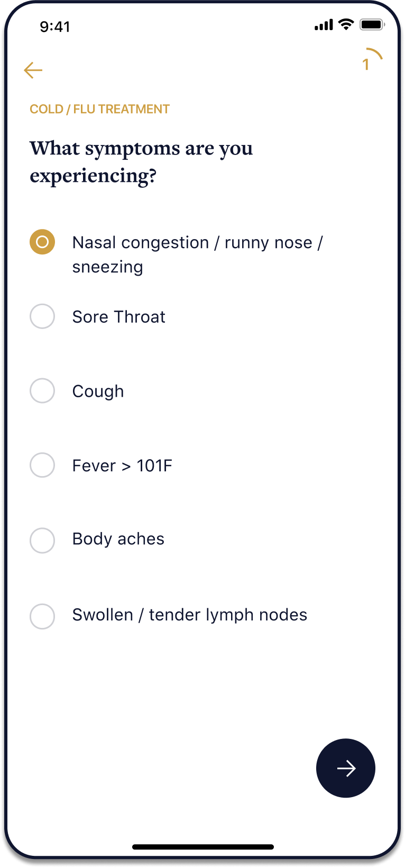Click the 'What symptoms are you experiencing?' heading

141,161
